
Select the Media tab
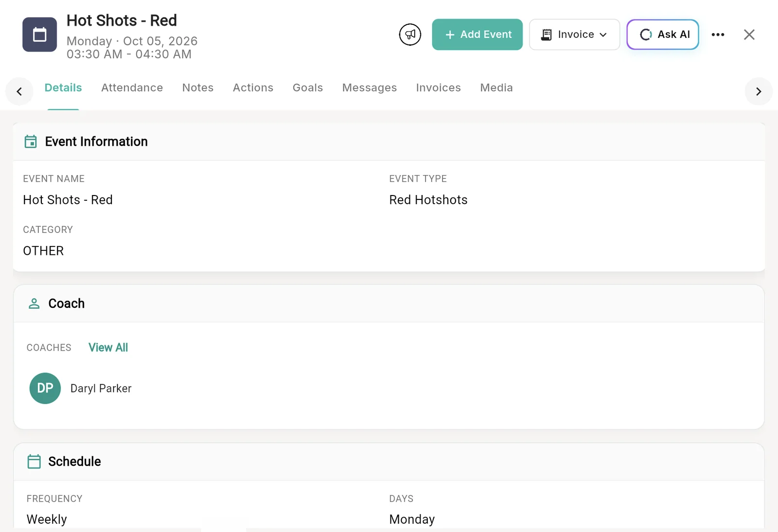tap(496, 88)
